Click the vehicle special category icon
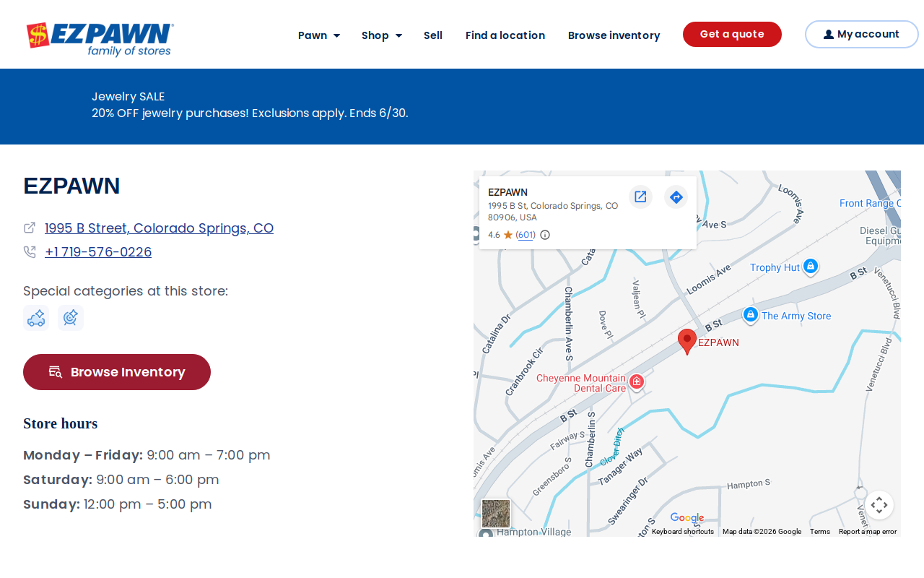The image size is (924, 578). [x=36, y=318]
